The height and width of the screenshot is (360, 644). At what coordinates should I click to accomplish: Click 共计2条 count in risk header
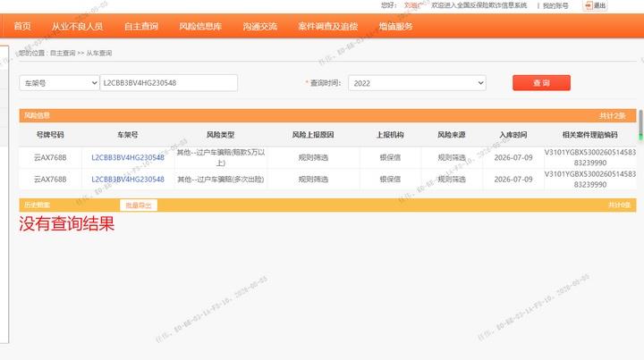613,116
